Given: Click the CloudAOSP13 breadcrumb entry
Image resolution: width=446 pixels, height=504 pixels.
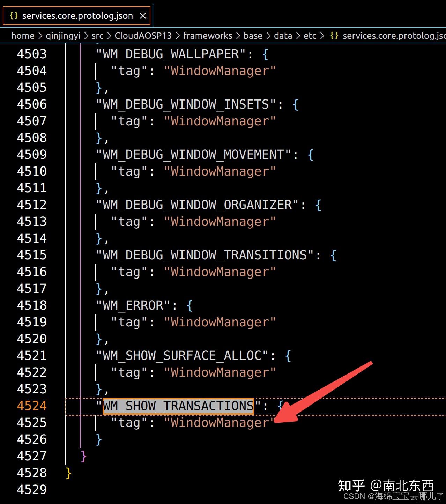Looking at the screenshot, I should click(143, 35).
